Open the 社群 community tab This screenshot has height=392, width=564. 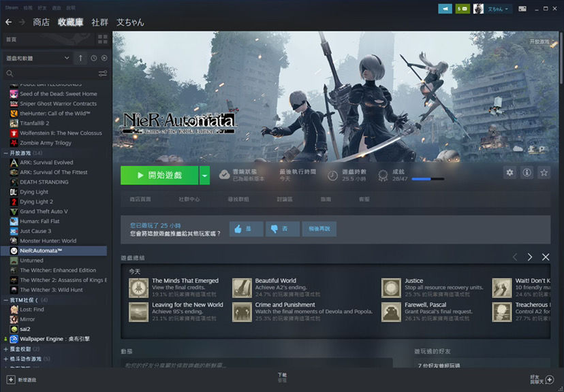[x=99, y=22]
